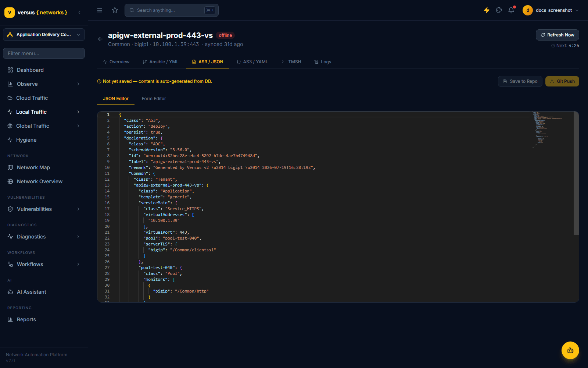The height and width of the screenshot is (368, 588).
Task: Open the AI assistant floating robot button
Action: tap(570, 350)
